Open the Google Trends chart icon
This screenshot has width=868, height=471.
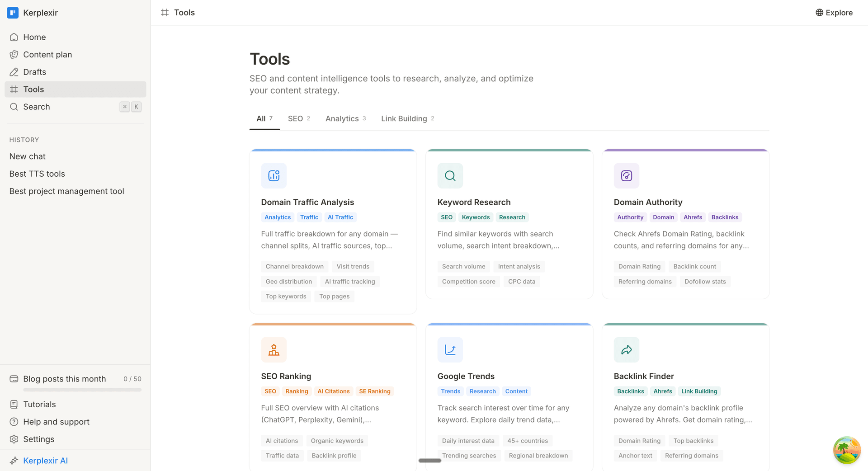pyautogui.click(x=450, y=349)
